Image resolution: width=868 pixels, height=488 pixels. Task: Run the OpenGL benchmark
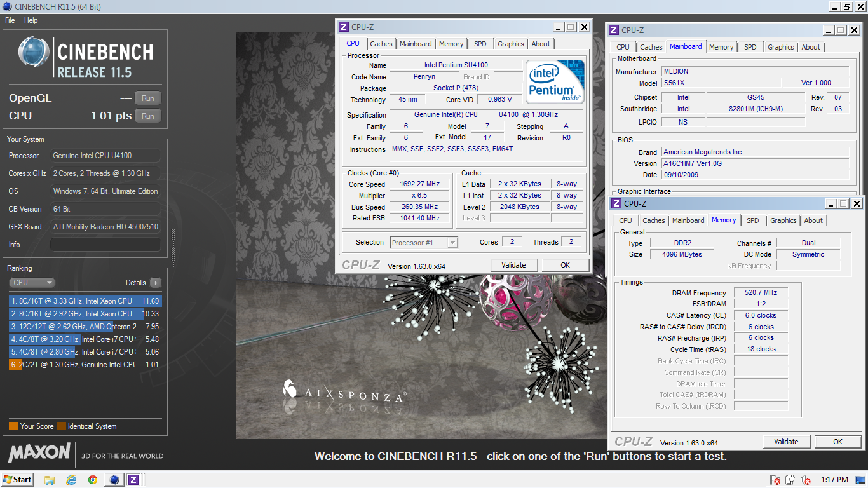point(148,98)
